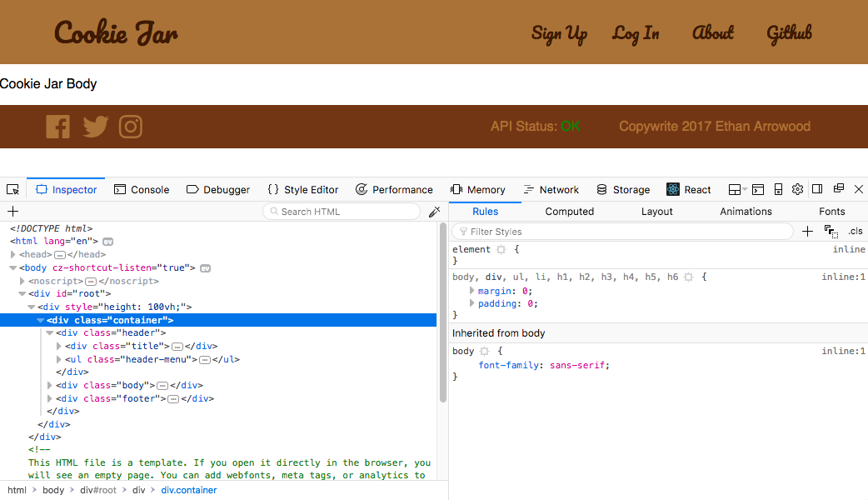Expand the noscript element node
The image size is (868, 500).
click(x=22, y=281)
